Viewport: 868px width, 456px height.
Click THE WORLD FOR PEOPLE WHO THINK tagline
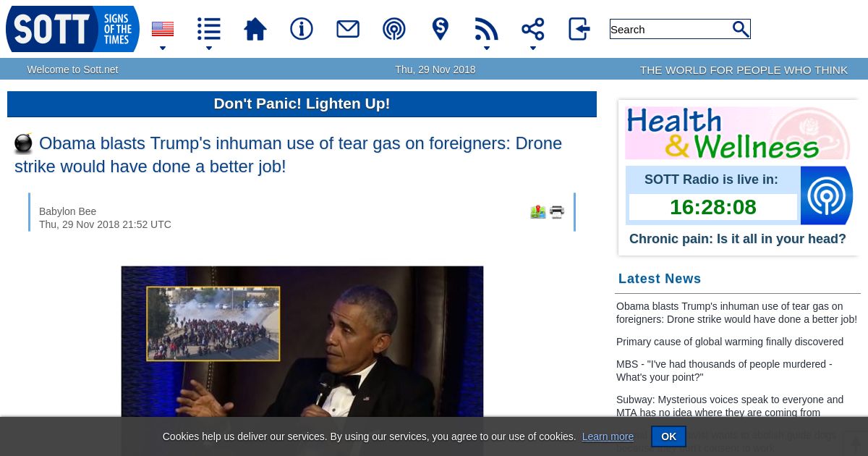pos(744,69)
